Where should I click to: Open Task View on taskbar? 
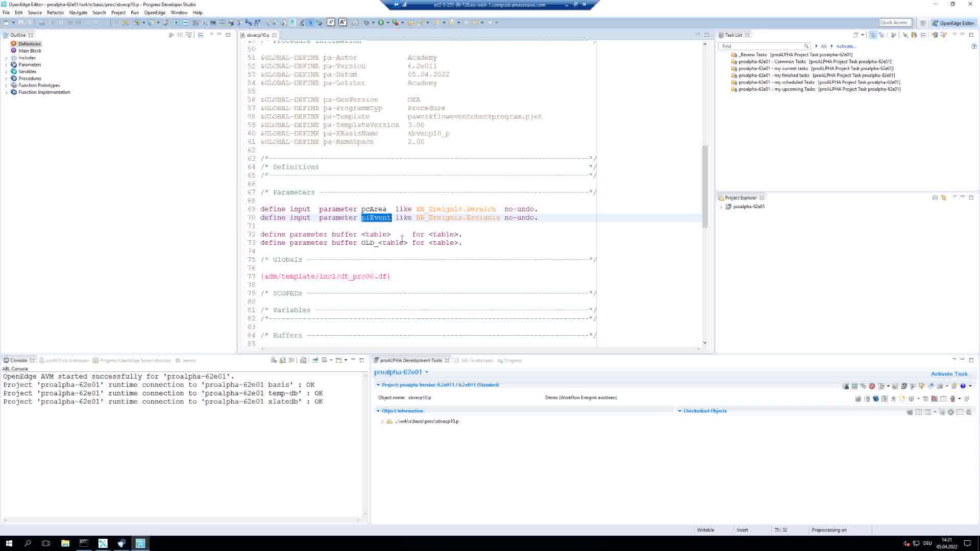click(x=46, y=543)
